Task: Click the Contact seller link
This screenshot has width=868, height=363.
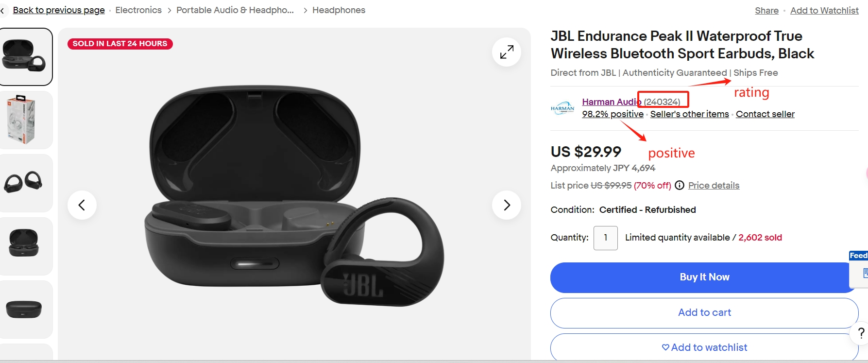Action: pos(765,114)
